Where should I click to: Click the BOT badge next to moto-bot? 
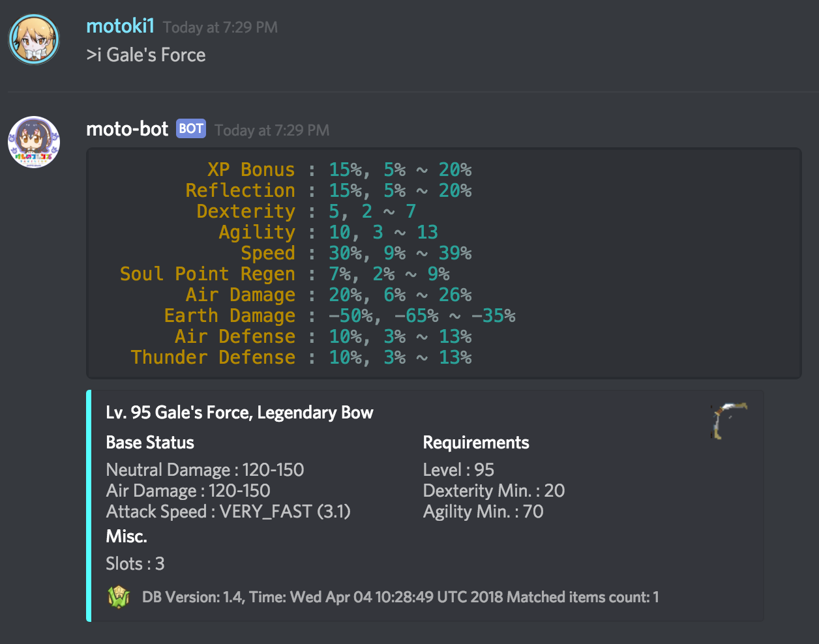(191, 129)
